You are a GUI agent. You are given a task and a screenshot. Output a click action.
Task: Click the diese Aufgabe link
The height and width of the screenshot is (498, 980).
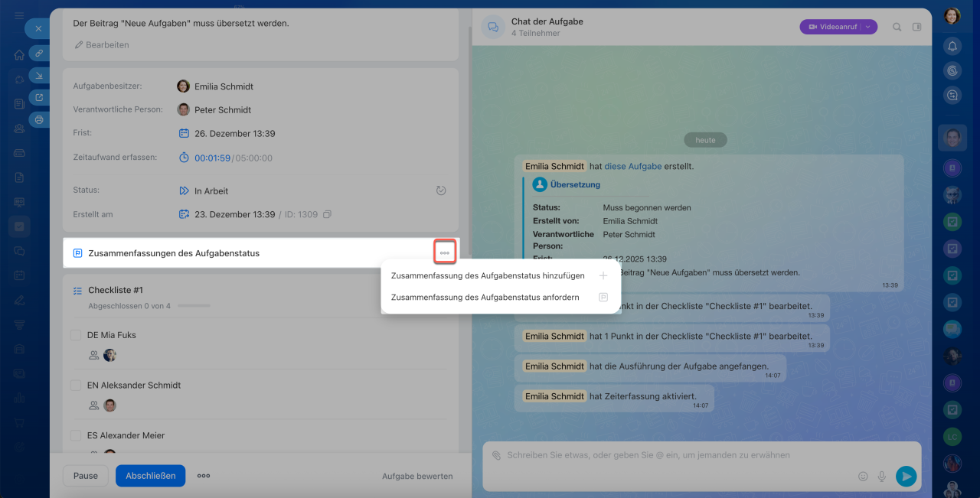tap(632, 166)
